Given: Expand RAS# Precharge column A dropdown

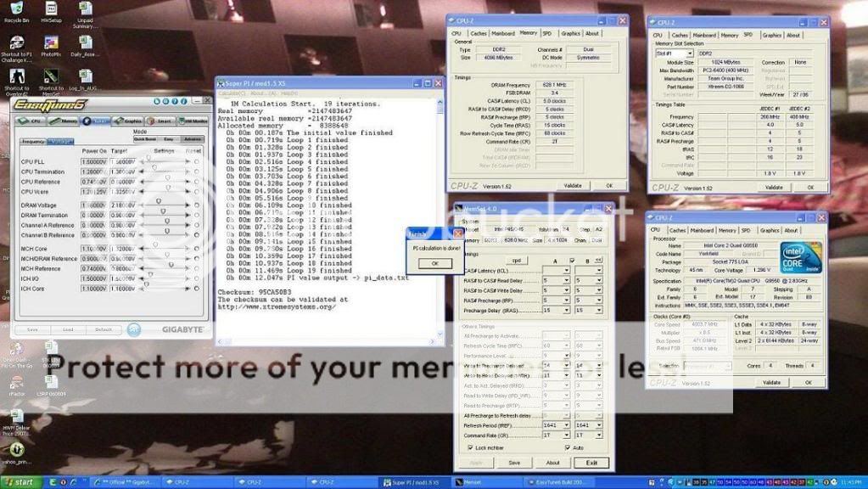Looking at the screenshot, I should point(566,301).
